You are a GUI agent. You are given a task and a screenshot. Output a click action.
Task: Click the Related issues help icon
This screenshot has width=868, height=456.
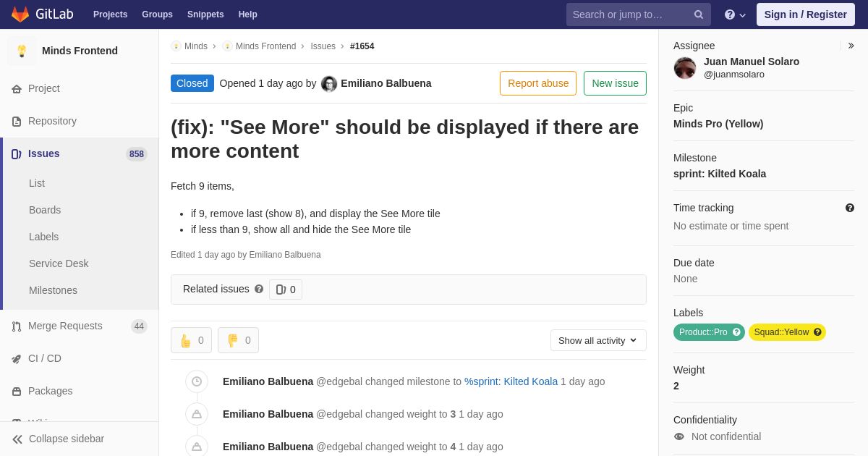tap(259, 289)
